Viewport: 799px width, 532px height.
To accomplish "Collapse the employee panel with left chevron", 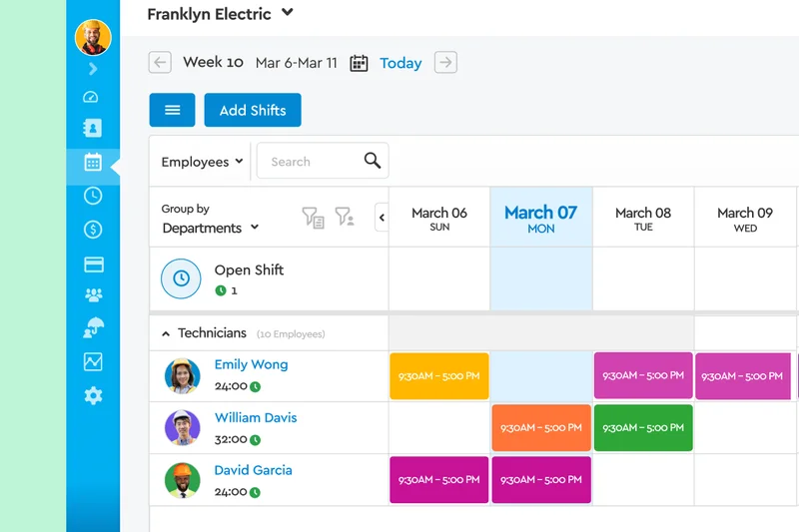I will (x=382, y=217).
